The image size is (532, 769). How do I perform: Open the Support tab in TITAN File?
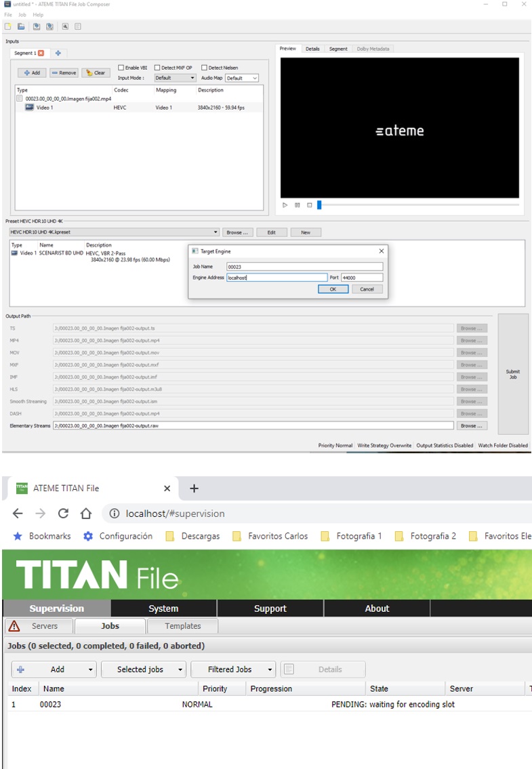pyautogui.click(x=270, y=608)
